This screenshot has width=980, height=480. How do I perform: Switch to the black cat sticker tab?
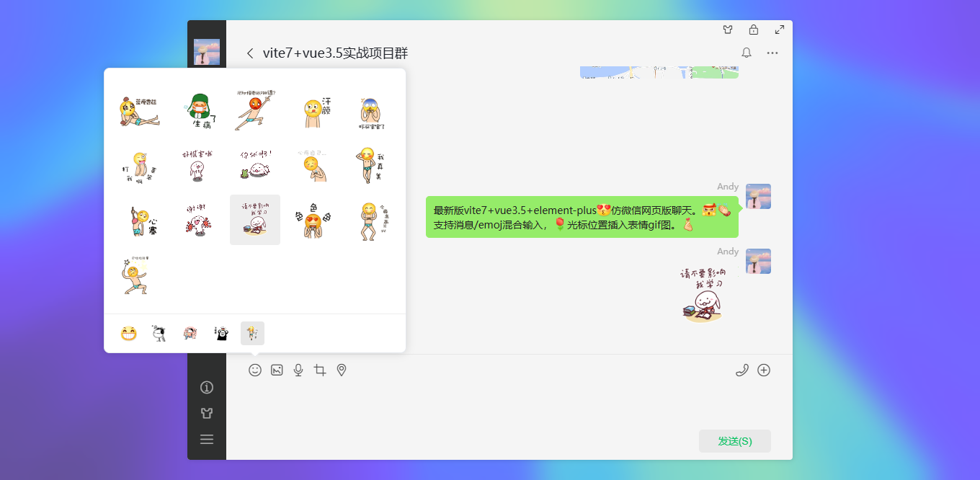(x=221, y=333)
